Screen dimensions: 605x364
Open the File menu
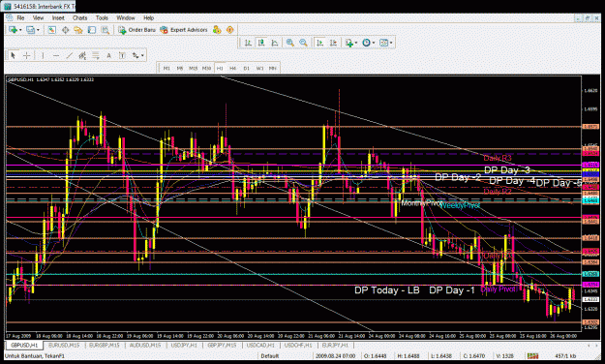20,17
